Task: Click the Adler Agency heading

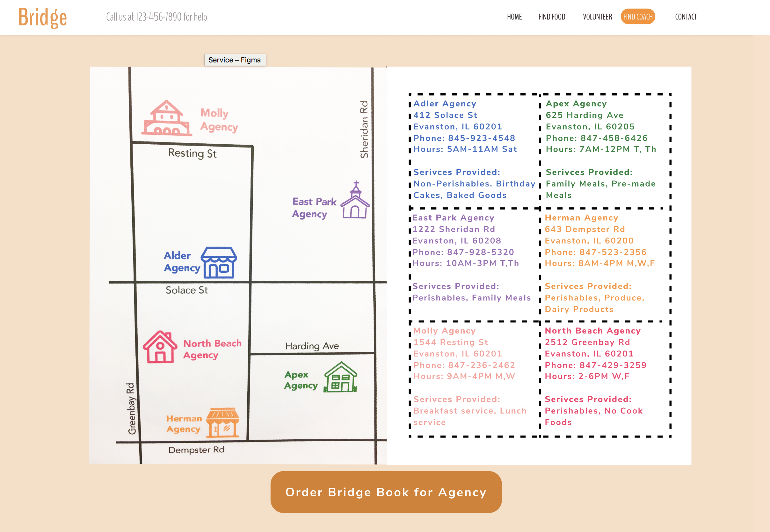Action: pyautogui.click(x=445, y=104)
